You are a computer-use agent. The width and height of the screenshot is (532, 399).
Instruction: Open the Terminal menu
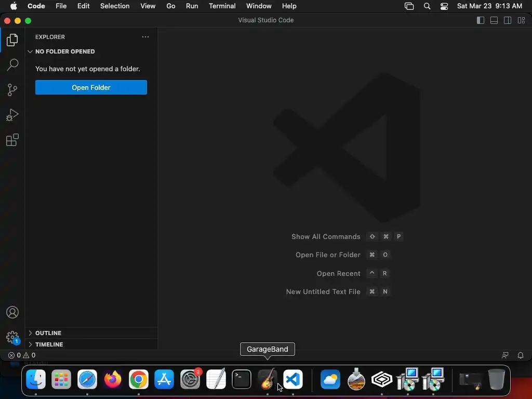(222, 6)
